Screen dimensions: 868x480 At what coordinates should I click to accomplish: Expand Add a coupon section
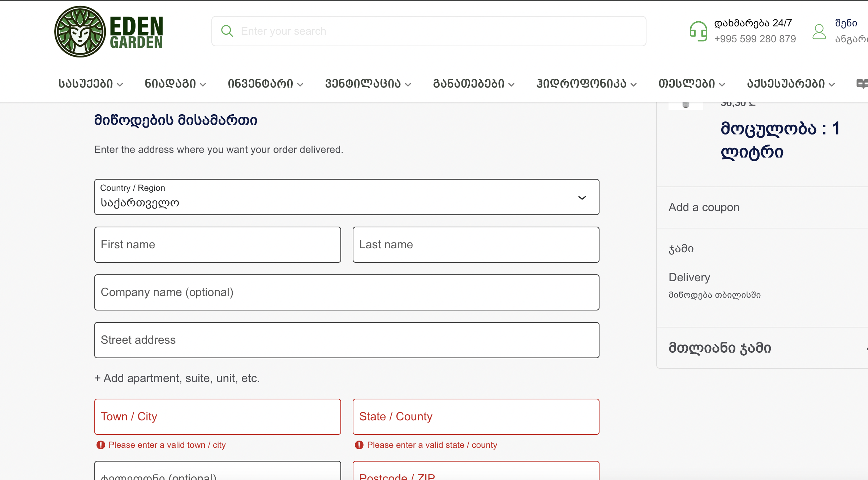coord(704,207)
